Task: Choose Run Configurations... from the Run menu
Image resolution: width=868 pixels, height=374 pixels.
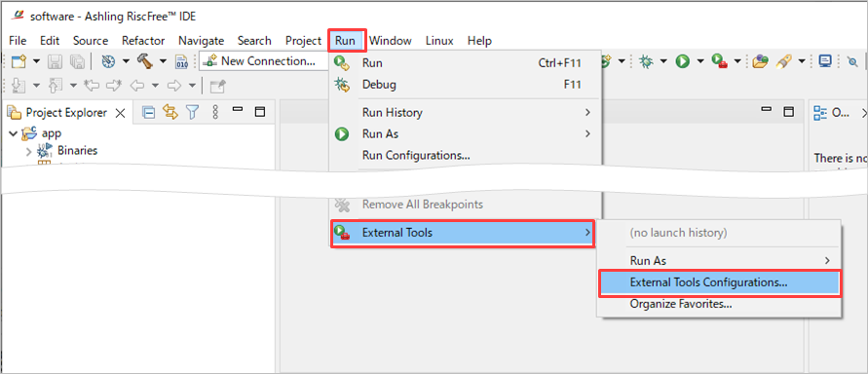Action: [x=416, y=156]
